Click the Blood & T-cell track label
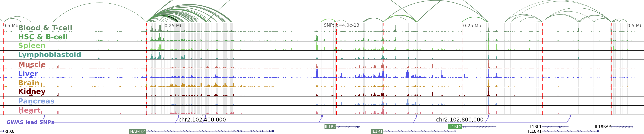Screen dimensions: 644x134 click(x=45, y=28)
